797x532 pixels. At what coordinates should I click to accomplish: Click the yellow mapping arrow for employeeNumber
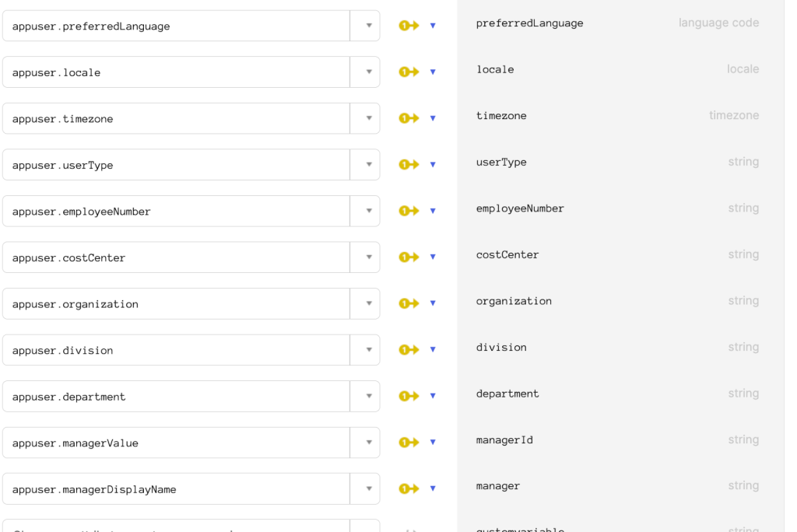[x=409, y=210]
